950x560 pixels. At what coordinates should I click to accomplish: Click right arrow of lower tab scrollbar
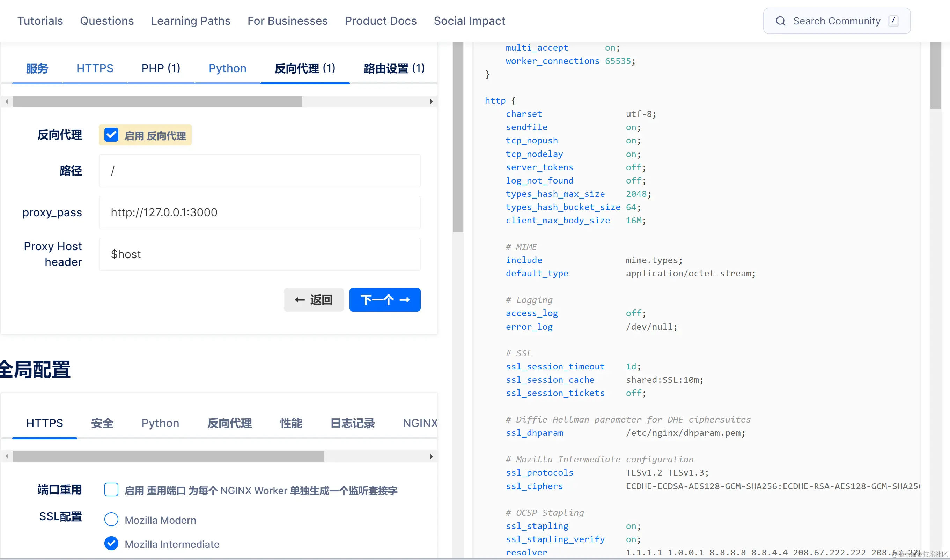pos(431,456)
